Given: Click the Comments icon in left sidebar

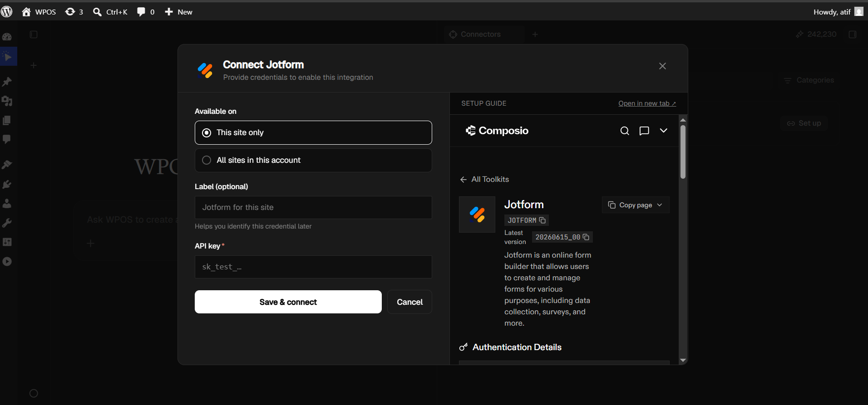Looking at the screenshot, I should click(7, 139).
